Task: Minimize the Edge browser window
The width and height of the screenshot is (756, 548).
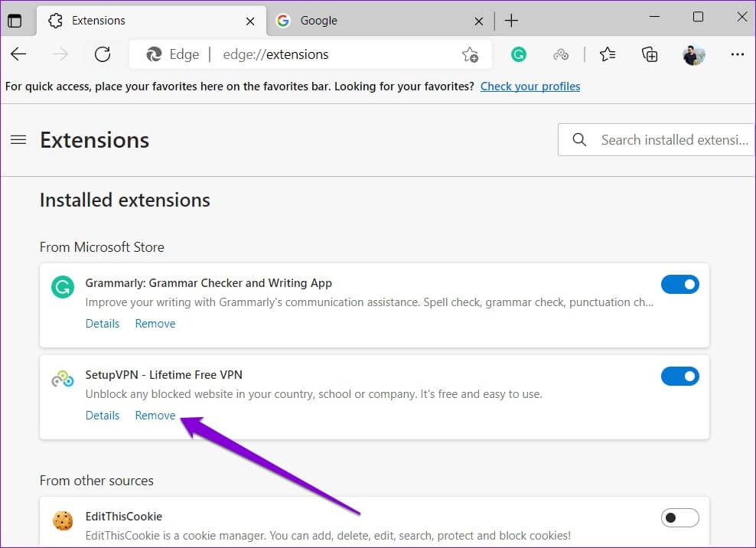Action: coord(654,17)
